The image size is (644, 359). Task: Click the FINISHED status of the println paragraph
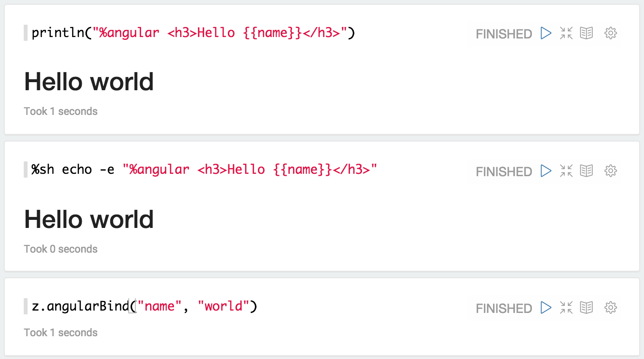pyautogui.click(x=503, y=34)
